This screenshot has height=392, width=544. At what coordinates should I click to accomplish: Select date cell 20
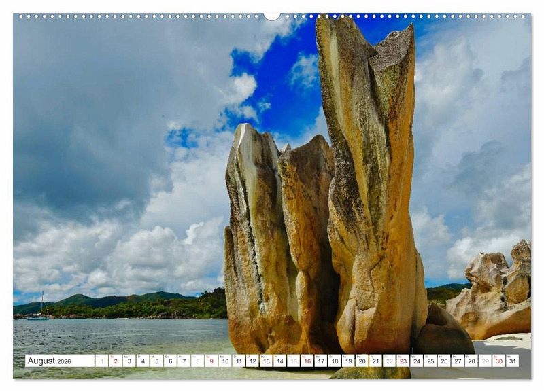[x=362, y=361]
